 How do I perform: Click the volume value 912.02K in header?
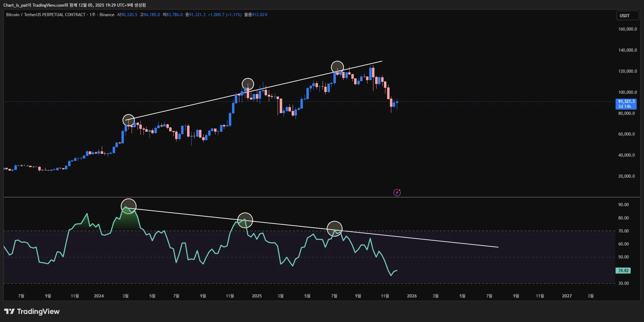[x=259, y=15]
